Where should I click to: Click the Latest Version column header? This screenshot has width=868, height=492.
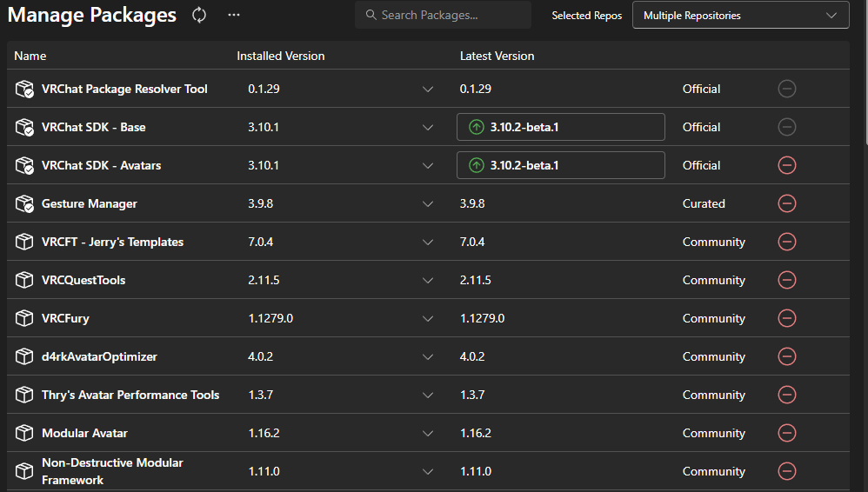coord(497,56)
